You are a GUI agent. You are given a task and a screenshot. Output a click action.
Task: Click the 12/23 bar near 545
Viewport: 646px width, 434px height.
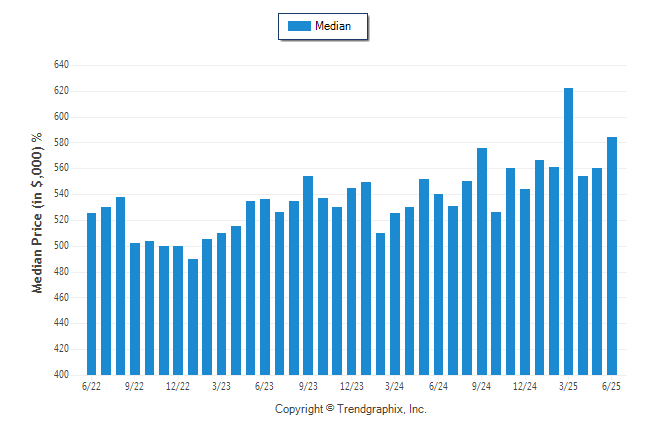tap(351, 282)
